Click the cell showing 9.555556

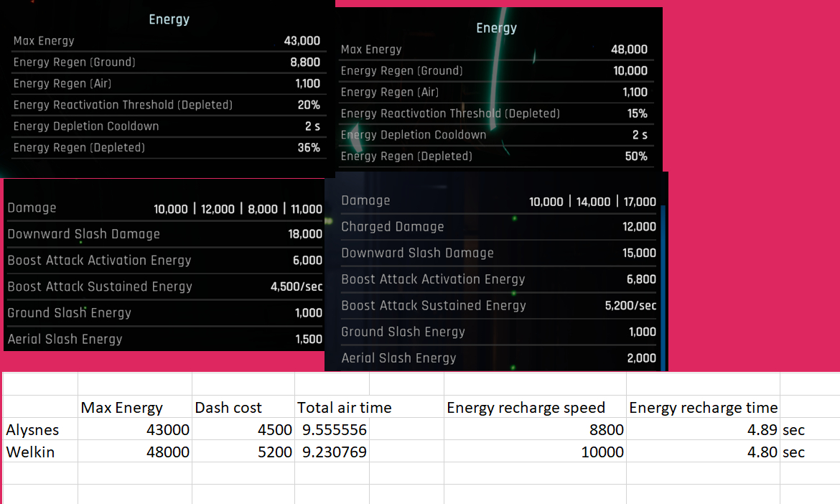point(332,429)
